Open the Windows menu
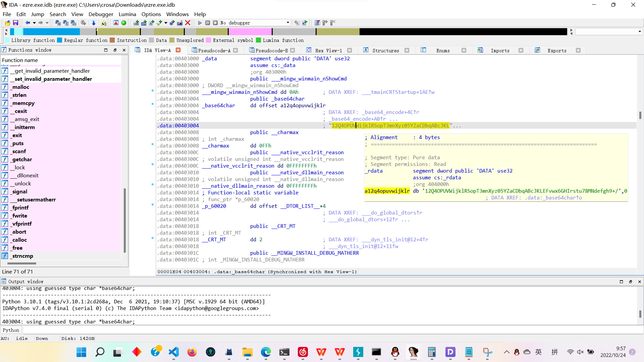Viewport: 644px width, 362px height. (x=177, y=14)
